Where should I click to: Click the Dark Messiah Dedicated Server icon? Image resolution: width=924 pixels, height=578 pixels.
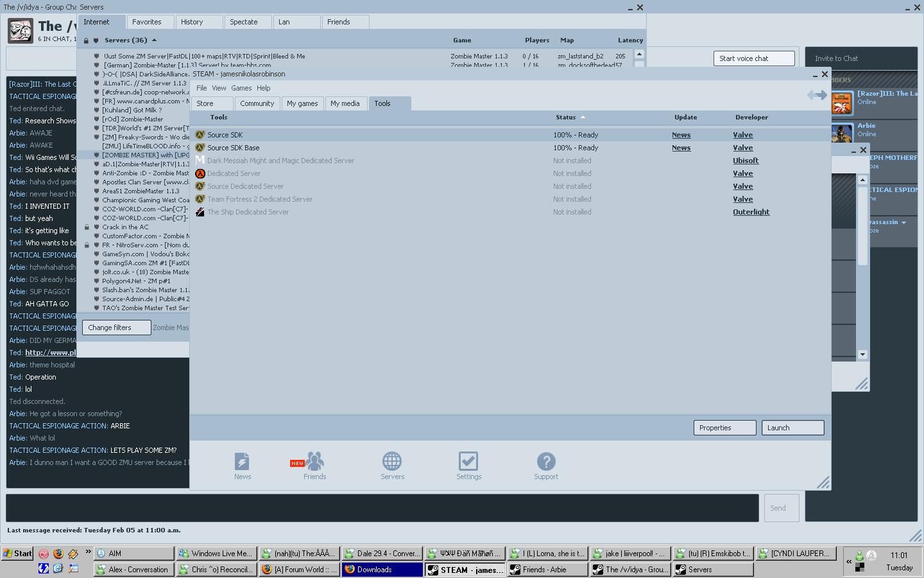[x=200, y=161]
